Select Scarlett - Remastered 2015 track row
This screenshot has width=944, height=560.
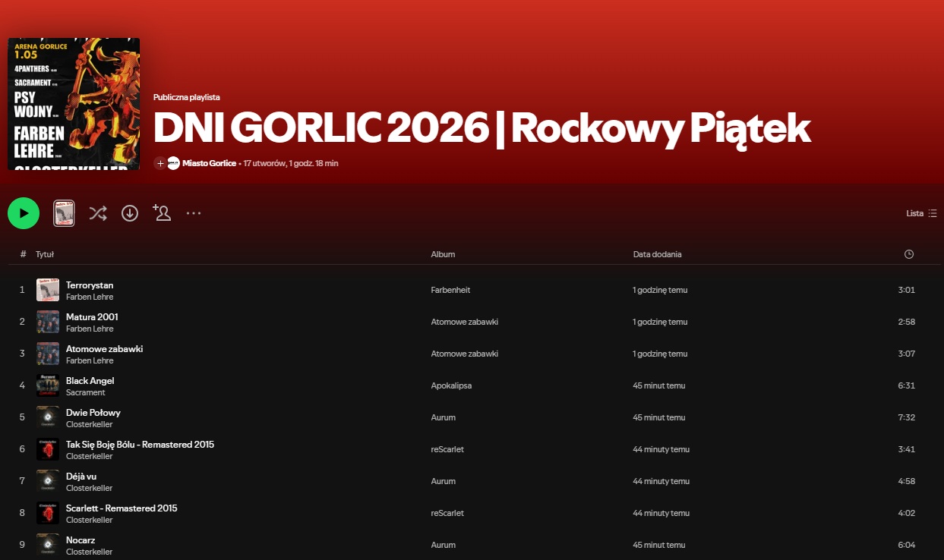click(x=122, y=508)
